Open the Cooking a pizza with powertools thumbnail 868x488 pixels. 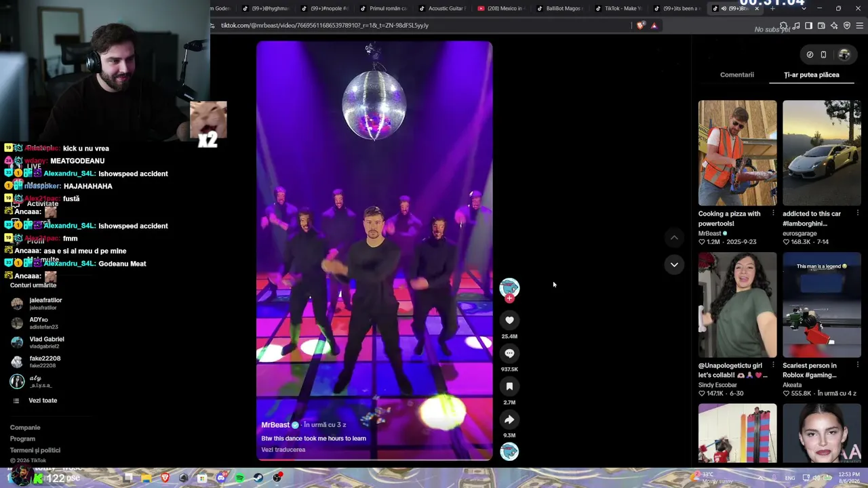(x=737, y=153)
